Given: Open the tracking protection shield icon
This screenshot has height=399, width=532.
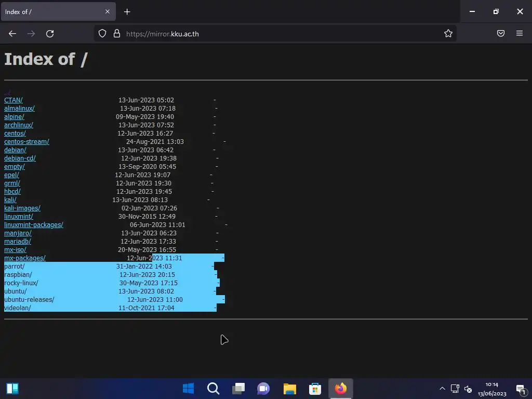Looking at the screenshot, I should tap(102, 33).
